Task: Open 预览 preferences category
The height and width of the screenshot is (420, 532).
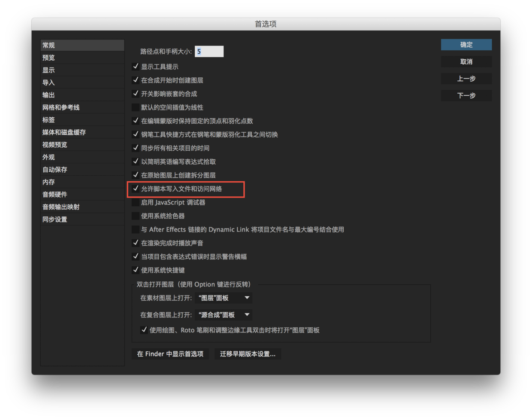Action: point(82,58)
